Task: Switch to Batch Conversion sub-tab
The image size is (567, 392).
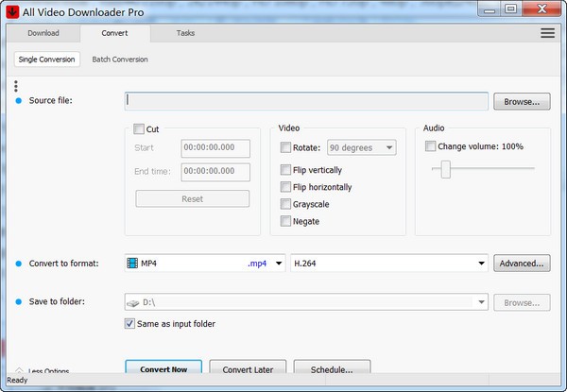Action: pyautogui.click(x=119, y=60)
